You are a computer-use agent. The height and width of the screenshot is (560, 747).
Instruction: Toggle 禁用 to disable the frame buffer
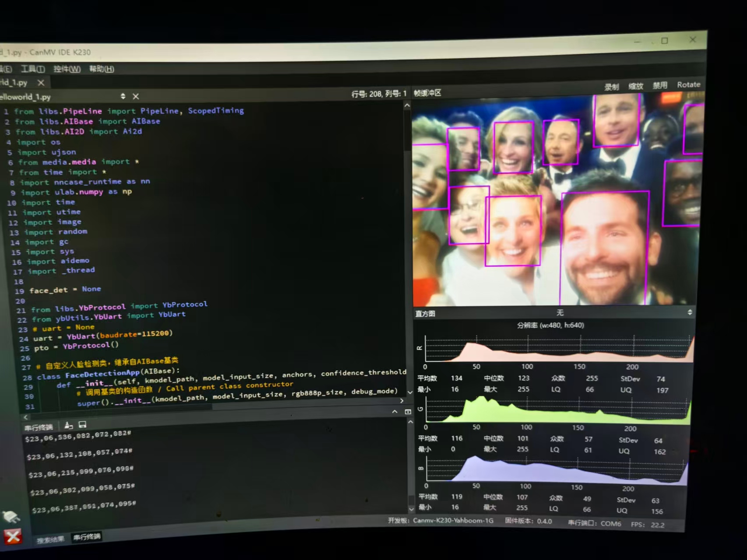[659, 85]
